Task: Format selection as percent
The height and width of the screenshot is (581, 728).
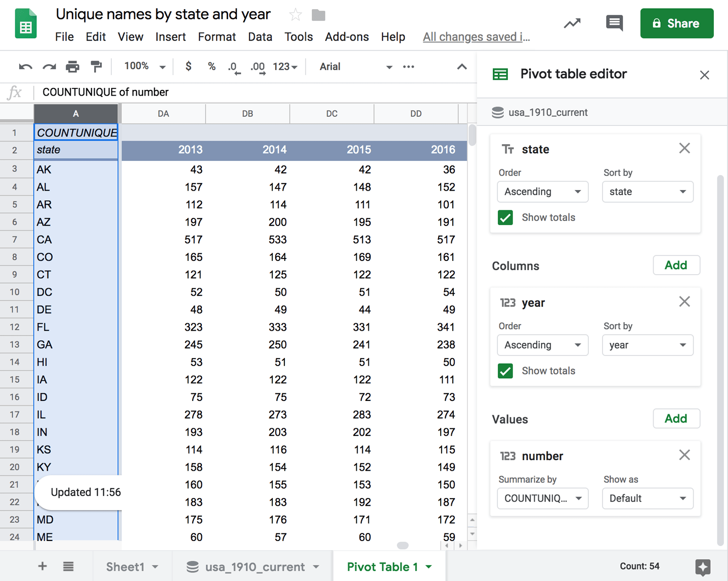Action: coord(211,66)
